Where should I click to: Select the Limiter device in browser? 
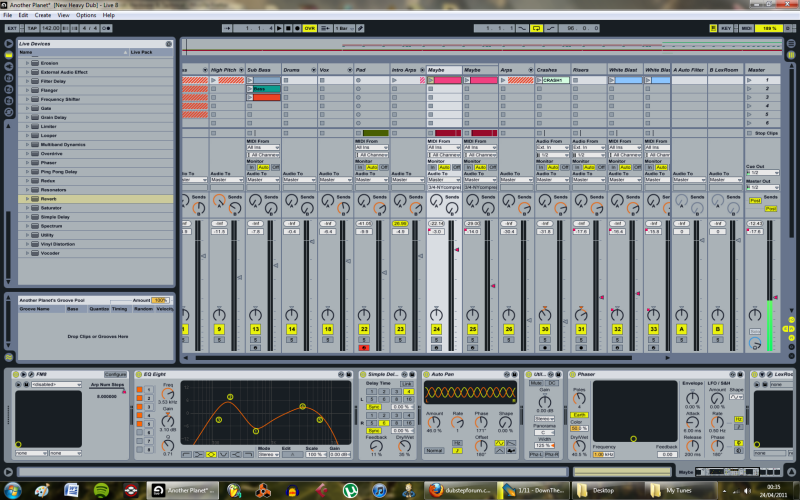(x=48, y=127)
